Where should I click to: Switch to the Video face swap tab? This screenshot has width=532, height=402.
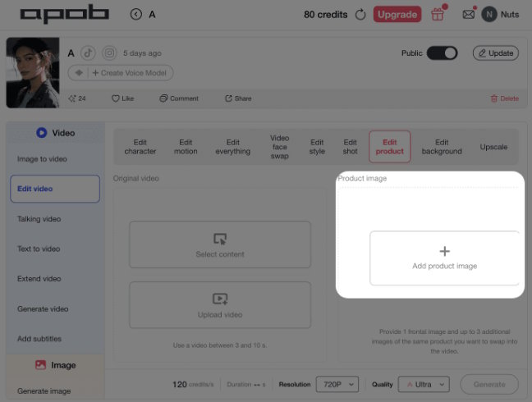pyautogui.click(x=280, y=147)
